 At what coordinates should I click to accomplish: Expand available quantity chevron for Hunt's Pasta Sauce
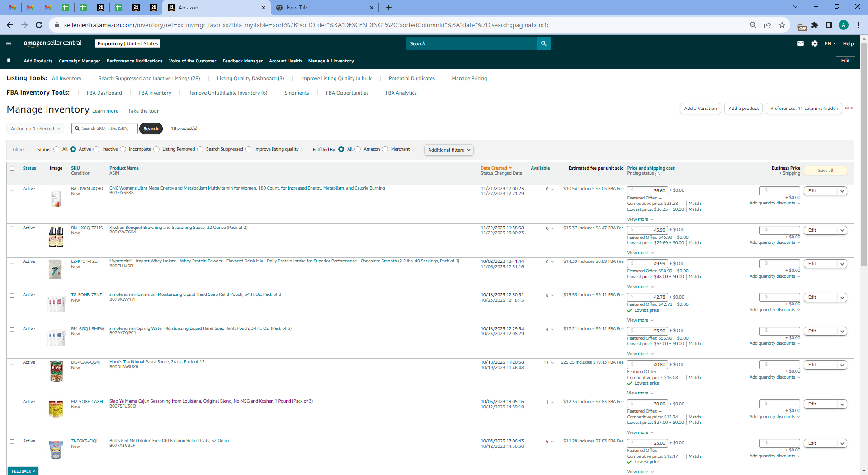(552, 363)
